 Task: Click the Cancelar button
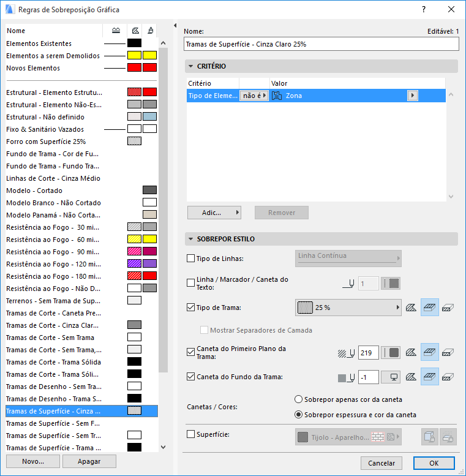(381, 463)
